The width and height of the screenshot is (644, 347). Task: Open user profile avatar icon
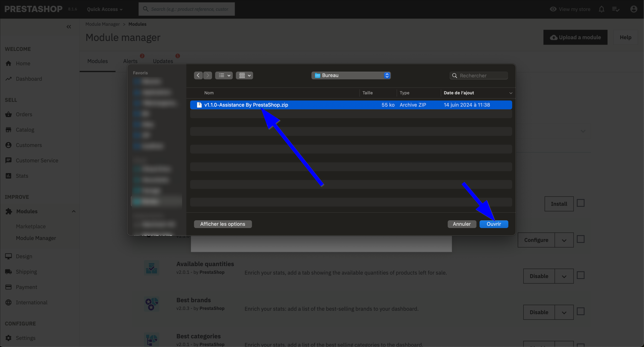tap(633, 9)
